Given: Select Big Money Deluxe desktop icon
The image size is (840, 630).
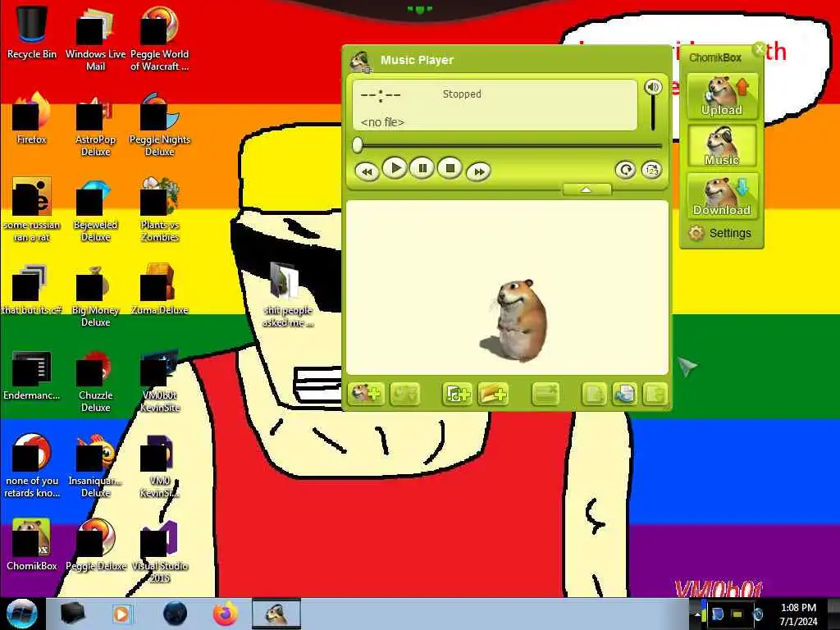Looking at the screenshot, I should point(95,295).
